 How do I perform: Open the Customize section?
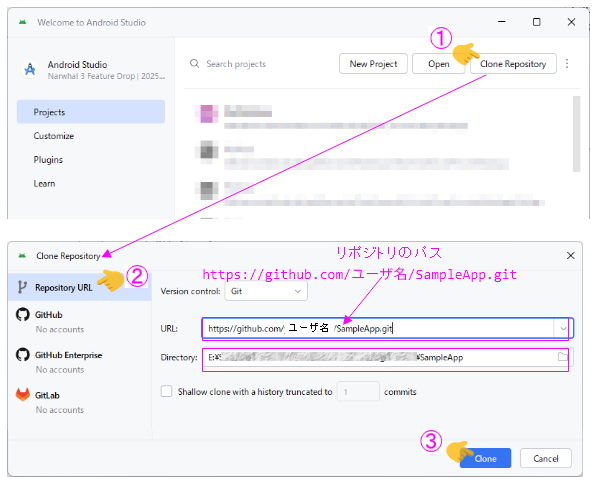tap(54, 136)
